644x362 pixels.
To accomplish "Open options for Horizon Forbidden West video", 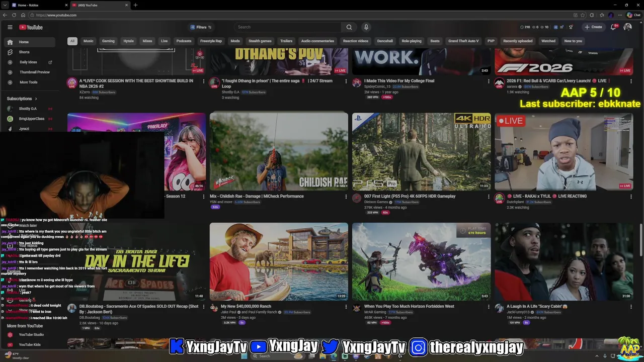I will click(488, 307).
